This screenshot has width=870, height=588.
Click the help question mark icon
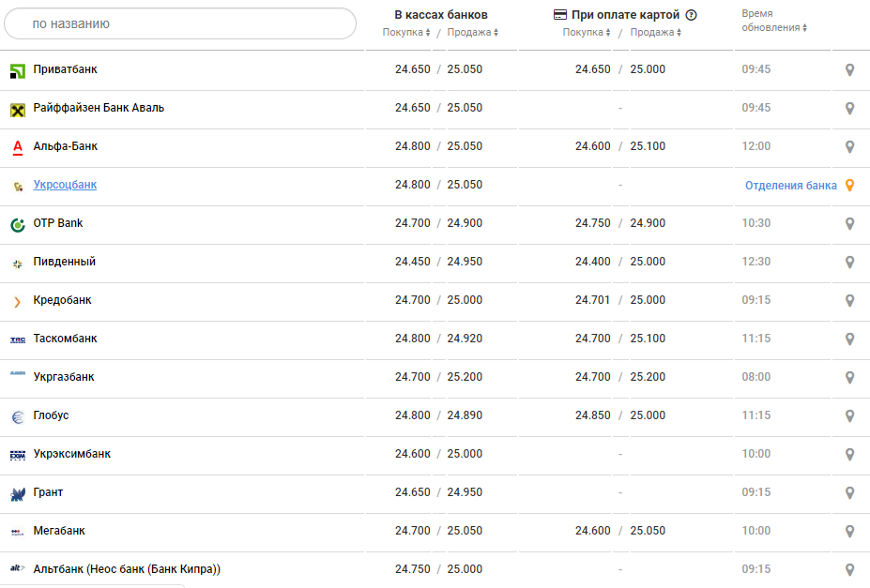[x=692, y=15]
